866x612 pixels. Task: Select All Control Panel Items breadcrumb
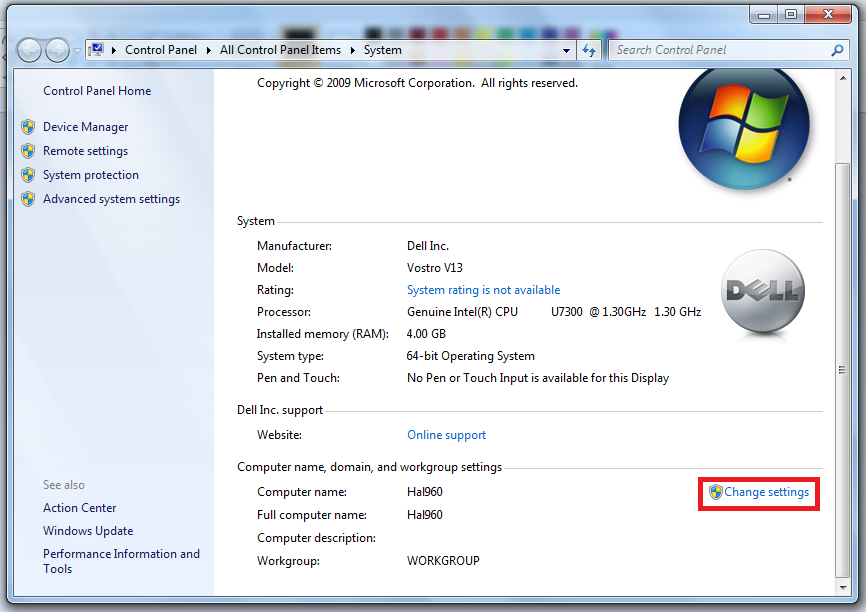click(x=280, y=50)
